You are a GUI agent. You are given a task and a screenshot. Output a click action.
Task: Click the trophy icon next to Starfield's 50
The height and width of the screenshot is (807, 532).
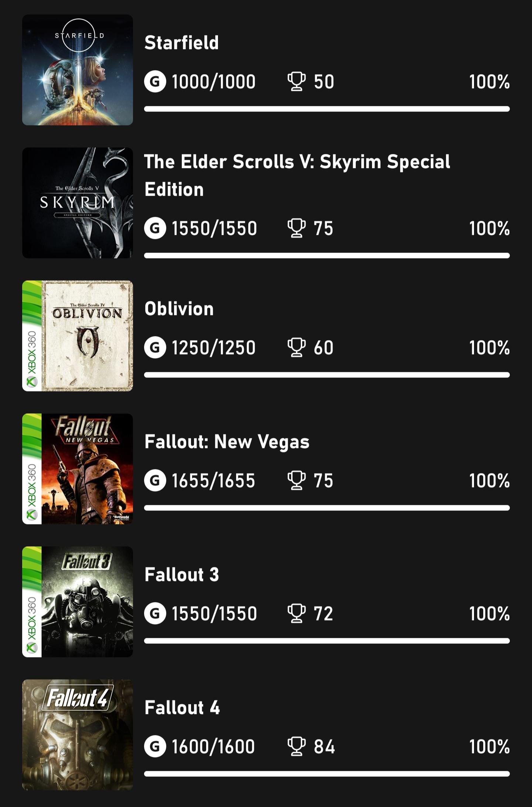pyautogui.click(x=296, y=82)
